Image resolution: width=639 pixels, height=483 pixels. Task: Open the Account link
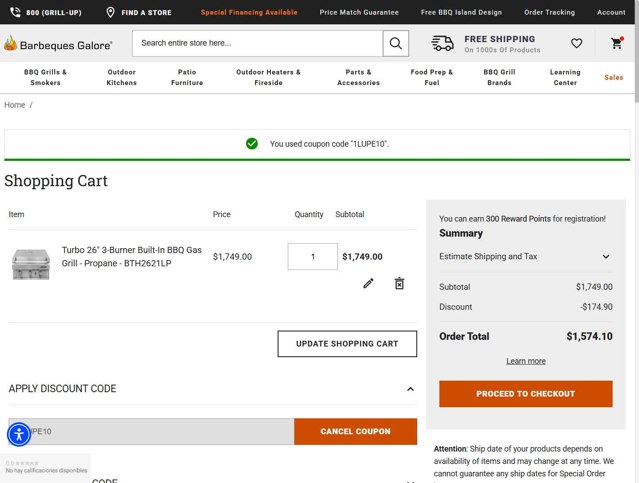[x=611, y=12]
